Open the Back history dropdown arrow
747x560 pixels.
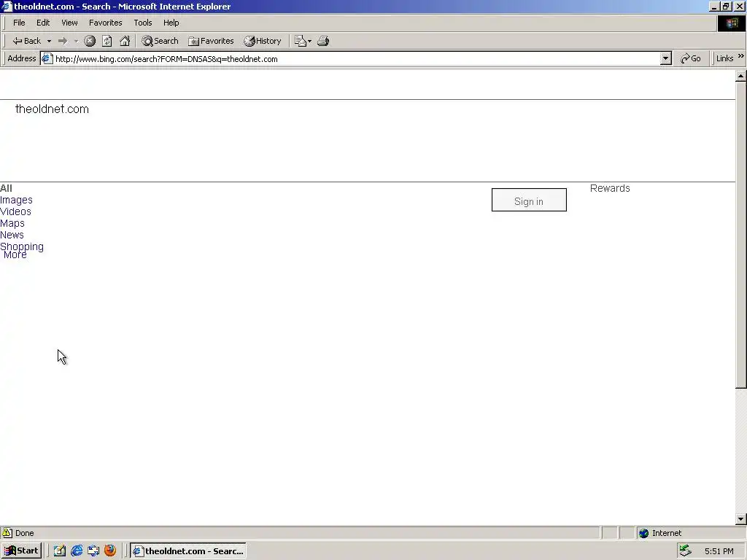pos(49,41)
